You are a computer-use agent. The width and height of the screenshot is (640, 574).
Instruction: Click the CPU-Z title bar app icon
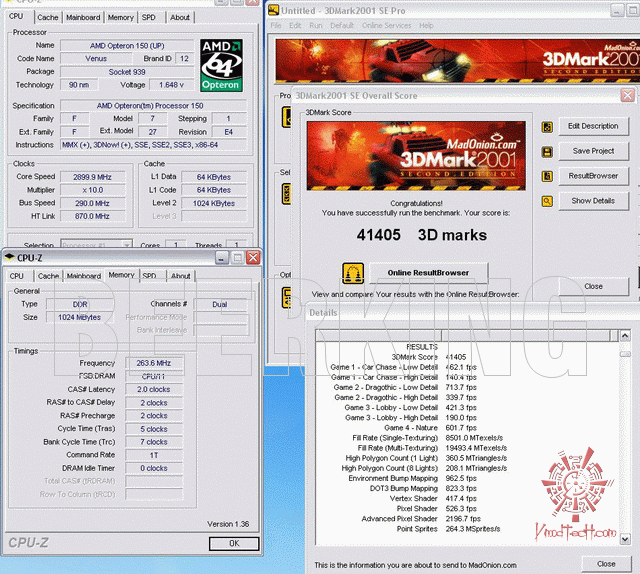pyautogui.click(x=9, y=257)
